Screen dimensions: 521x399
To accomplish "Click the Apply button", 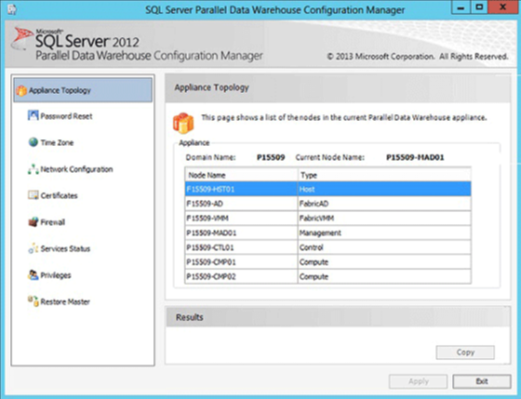I will point(418,381).
